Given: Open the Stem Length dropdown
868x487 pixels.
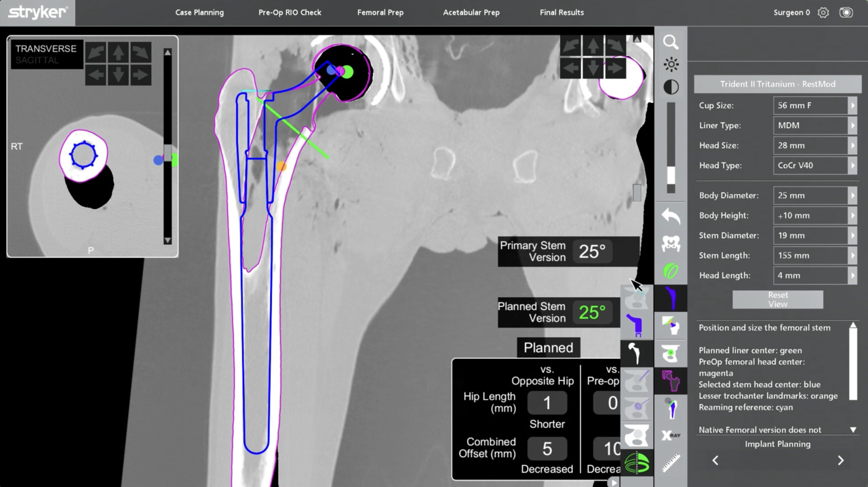Looking at the screenshot, I should [852, 256].
